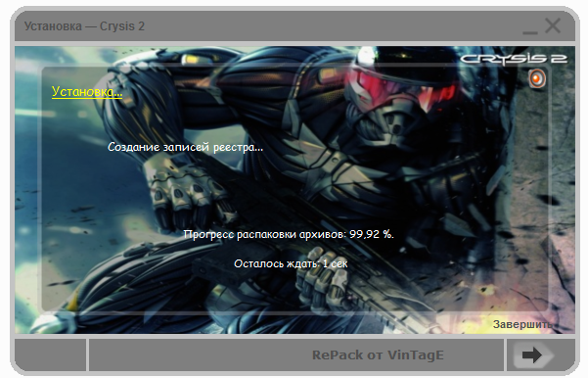This screenshot has width=588, height=378.
Task: Click the orange music toggle button
Action: (x=537, y=78)
